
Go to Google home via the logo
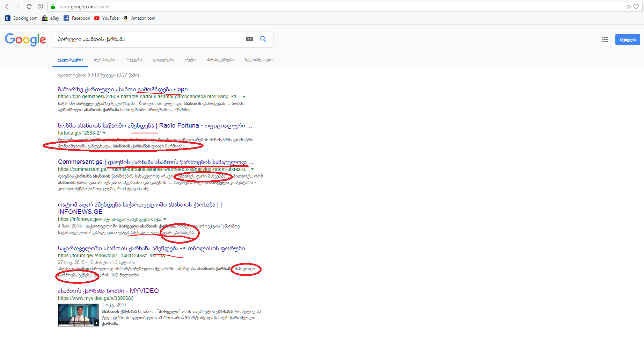click(x=25, y=39)
